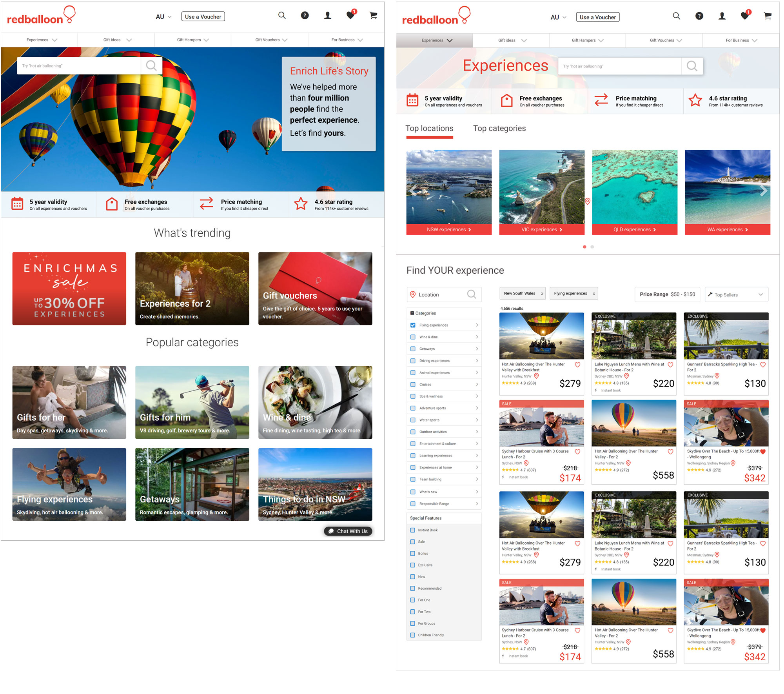Uncheck Flying experiences category checkbox
Screen dimensions: 784x694
pos(413,325)
